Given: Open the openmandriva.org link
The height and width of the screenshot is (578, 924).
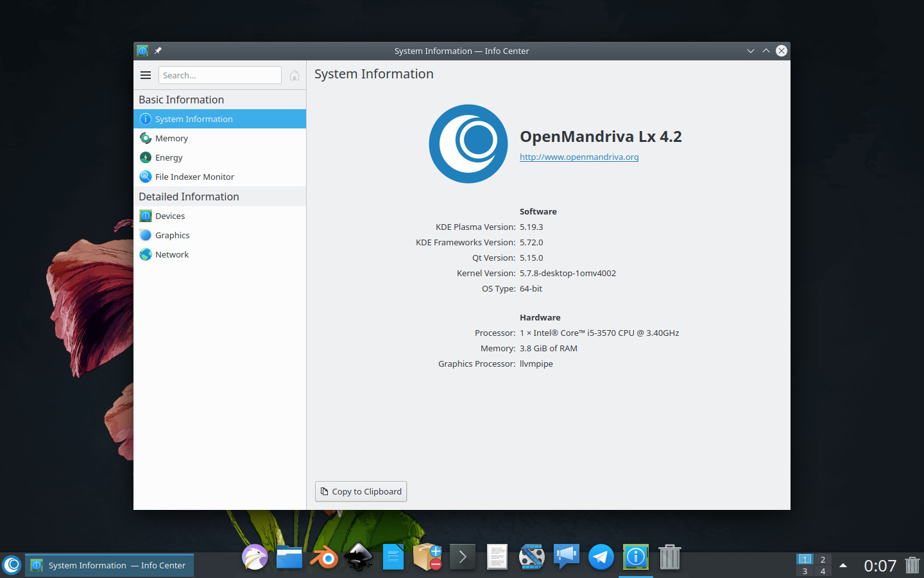Looking at the screenshot, I should pyautogui.click(x=579, y=157).
